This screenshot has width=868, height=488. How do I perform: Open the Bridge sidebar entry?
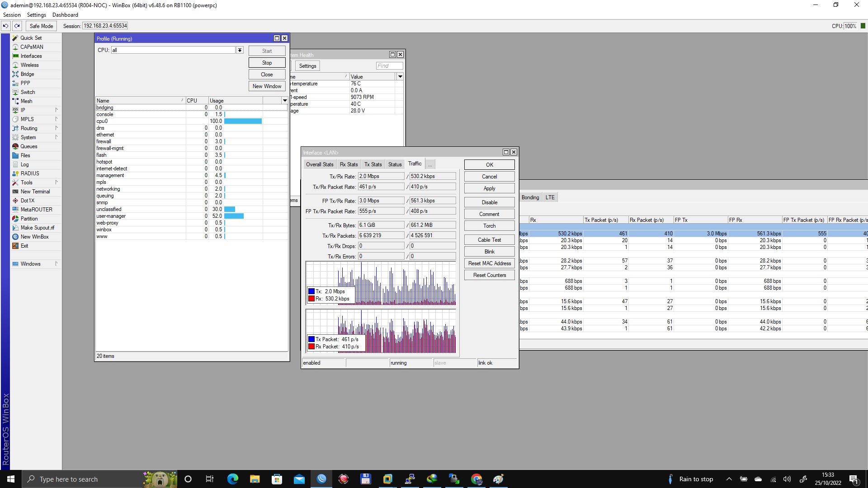tap(27, 74)
